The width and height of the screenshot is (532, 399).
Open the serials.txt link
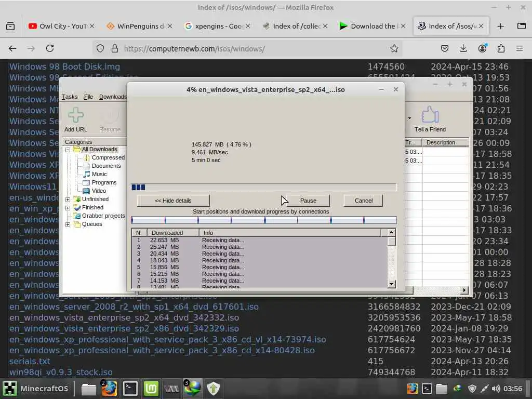point(30,362)
